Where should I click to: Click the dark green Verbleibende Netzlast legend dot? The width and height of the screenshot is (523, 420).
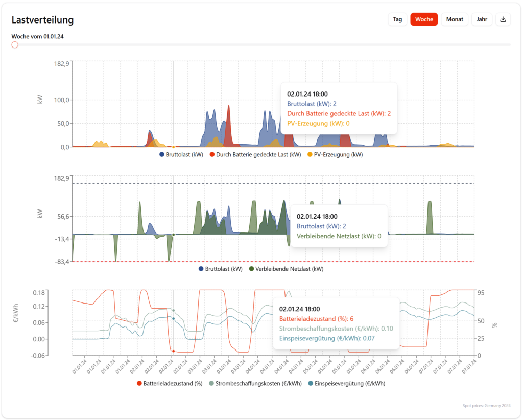point(251,269)
